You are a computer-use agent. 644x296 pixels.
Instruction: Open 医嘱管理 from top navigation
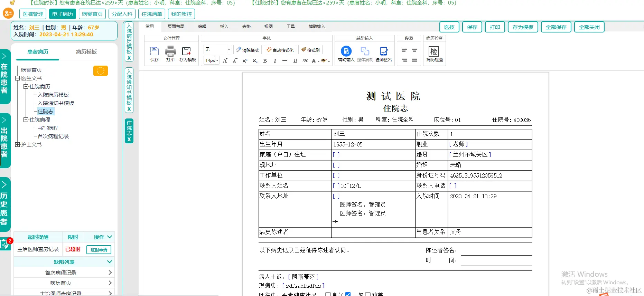(33, 14)
